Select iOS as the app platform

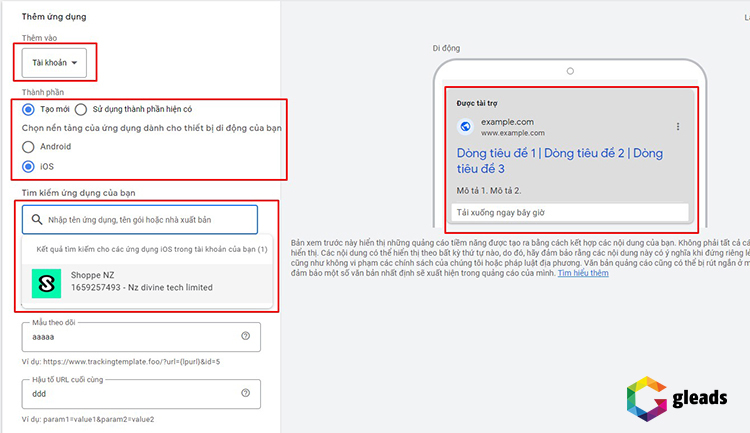(29, 166)
